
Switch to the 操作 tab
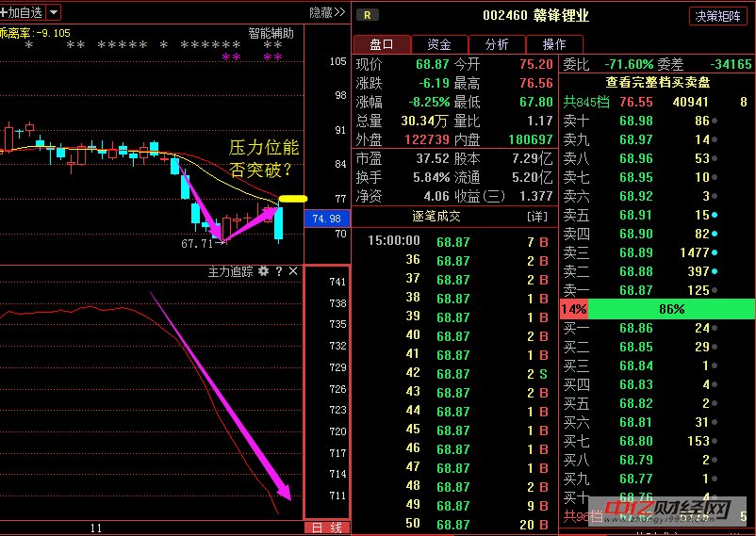[x=554, y=44]
